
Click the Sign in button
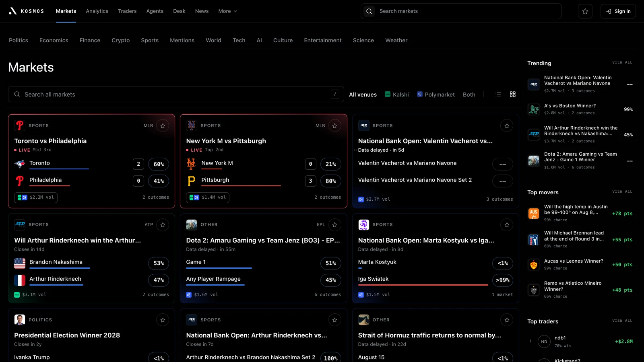coord(618,11)
